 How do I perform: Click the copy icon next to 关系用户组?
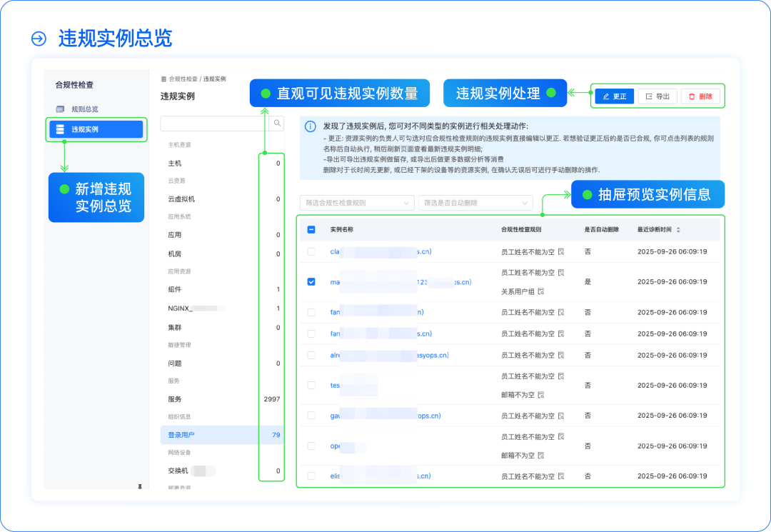coord(542,291)
